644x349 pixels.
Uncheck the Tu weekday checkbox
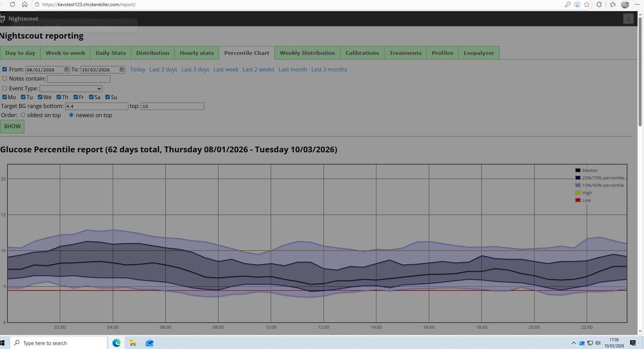[x=23, y=97]
